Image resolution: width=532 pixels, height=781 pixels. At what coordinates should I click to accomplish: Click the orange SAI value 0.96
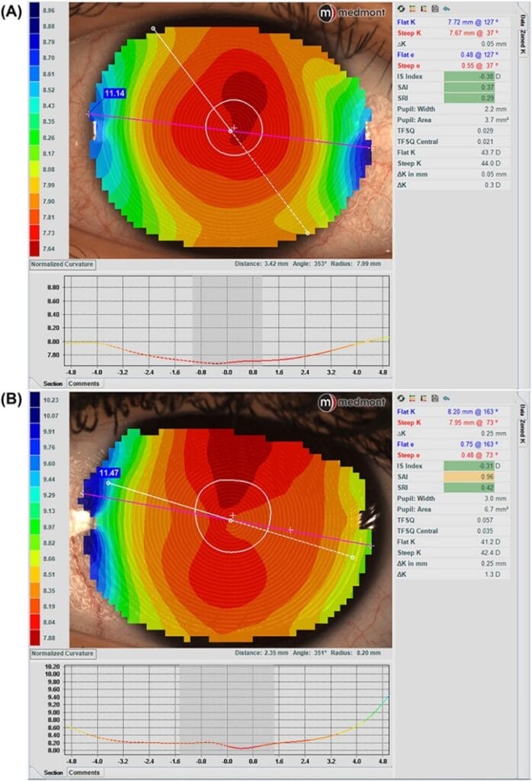469,477
